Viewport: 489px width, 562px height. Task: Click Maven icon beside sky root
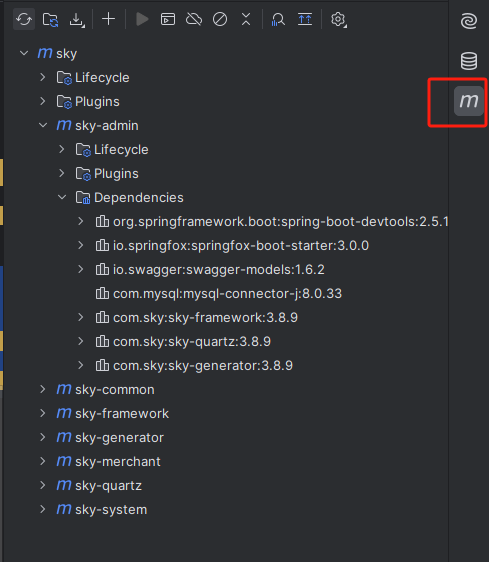coord(45,53)
